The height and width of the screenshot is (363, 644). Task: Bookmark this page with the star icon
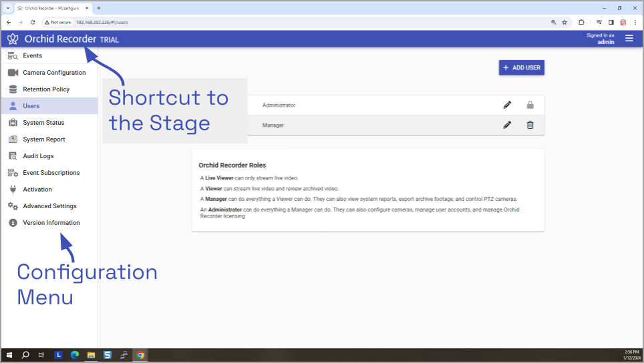pos(565,22)
